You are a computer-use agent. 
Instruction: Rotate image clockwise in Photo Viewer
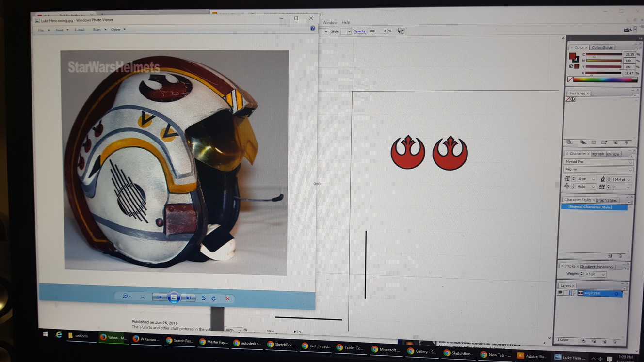coord(213,299)
